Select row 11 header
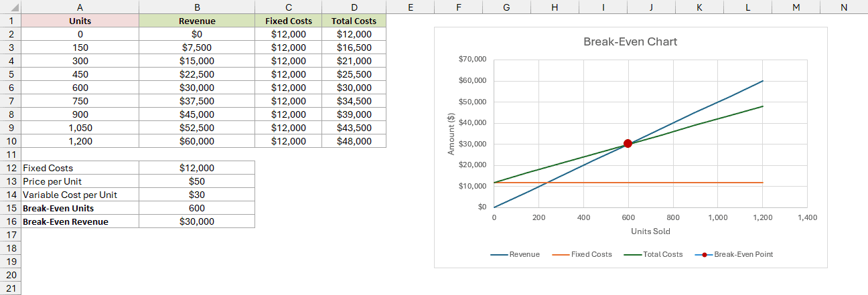The image size is (868, 295). pos(11,155)
